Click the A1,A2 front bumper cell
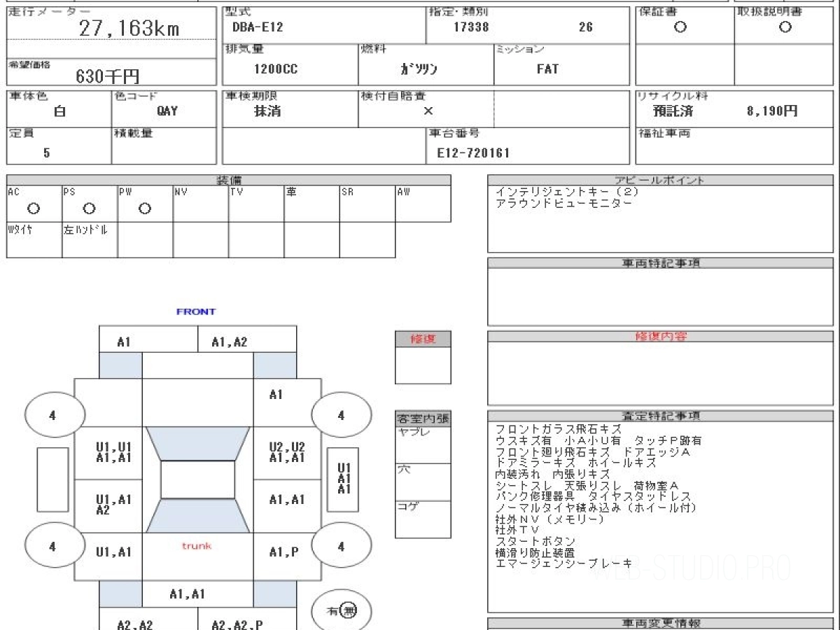The height and width of the screenshot is (630, 840). (x=246, y=339)
